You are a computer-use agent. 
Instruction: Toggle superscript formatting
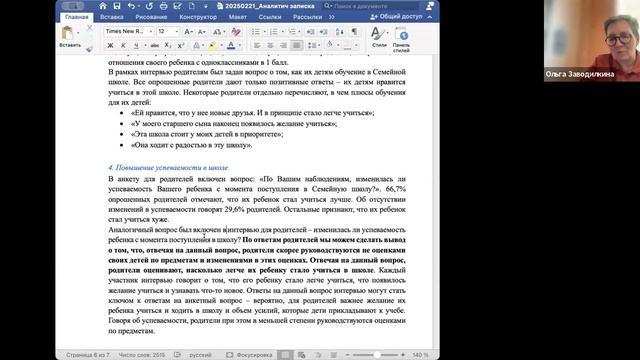tap(181, 46)
